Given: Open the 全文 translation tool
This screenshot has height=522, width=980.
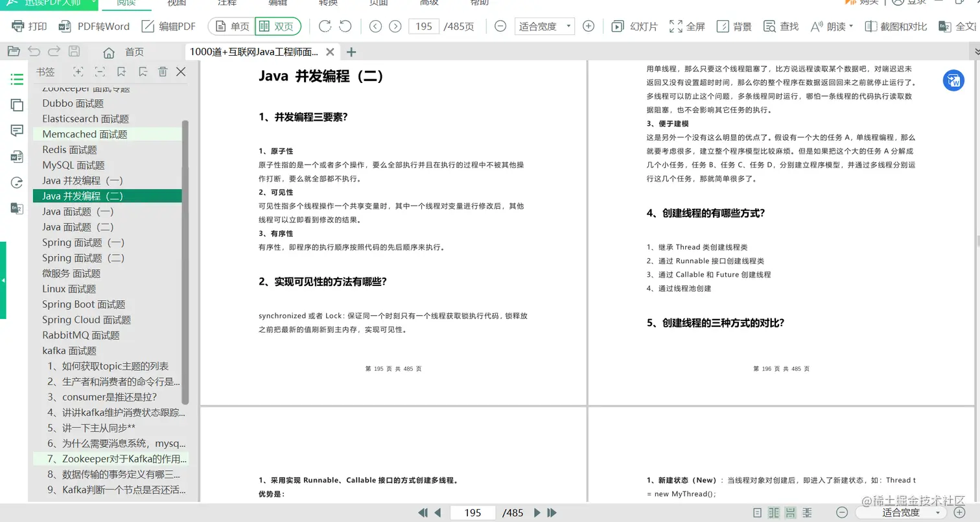Looking at the screenshot, I should [959, 27].
